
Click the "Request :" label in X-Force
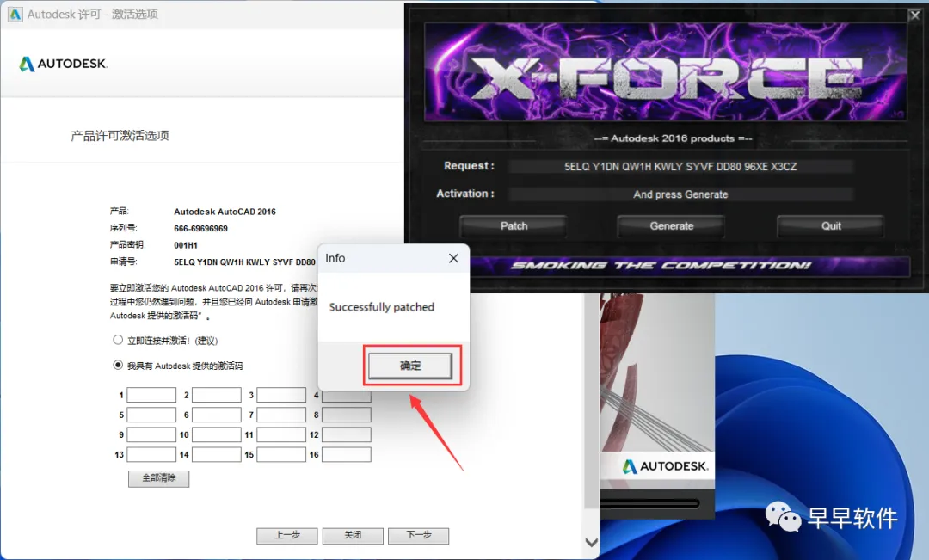click(470, 166)
